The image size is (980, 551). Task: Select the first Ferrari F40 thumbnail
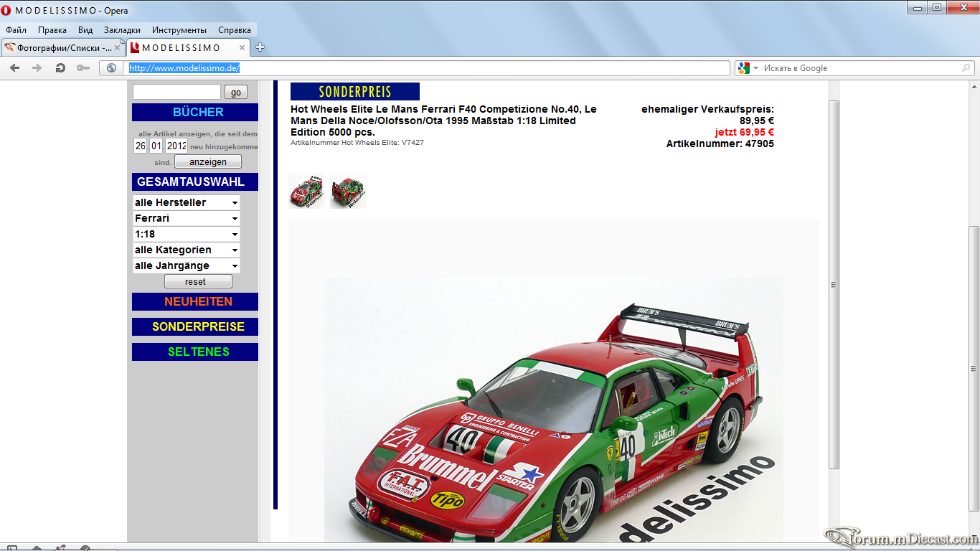306,191
